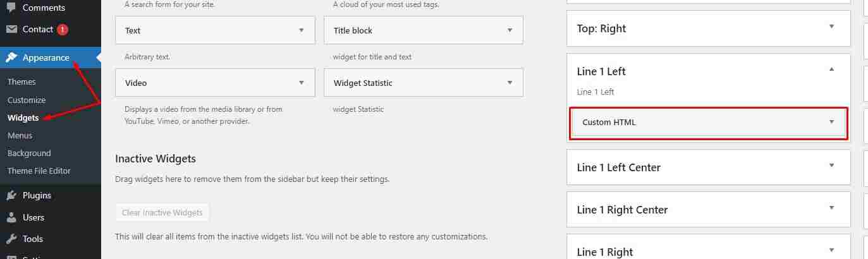Click the red Contact notification badge

tap(62, 29)
